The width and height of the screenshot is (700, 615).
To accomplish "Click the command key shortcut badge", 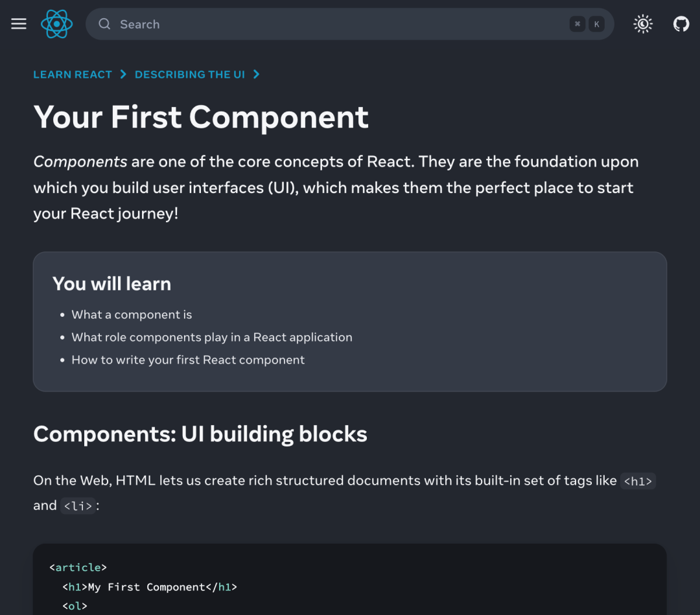I will click(577, 24).
